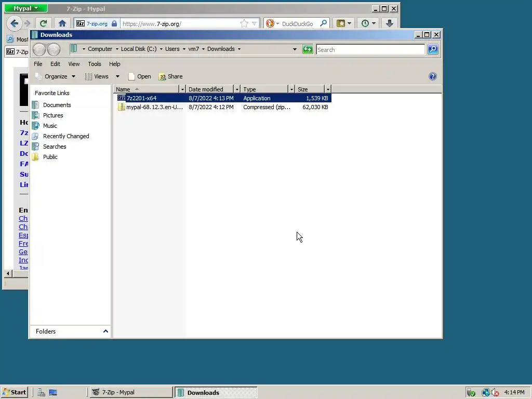
Task: Go to Home in Mypal browser
Action: click(62, 23)
